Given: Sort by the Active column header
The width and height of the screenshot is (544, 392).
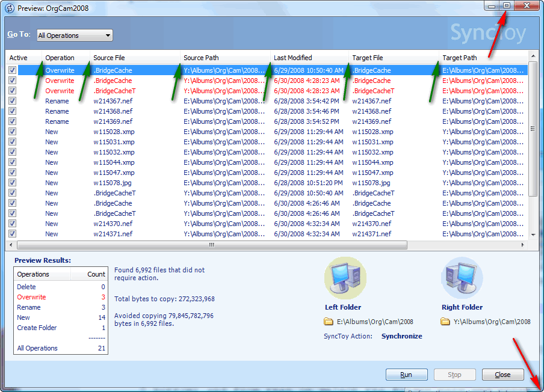Looking at the screenshot, I should pyautogui.click(x=24, y=58).
